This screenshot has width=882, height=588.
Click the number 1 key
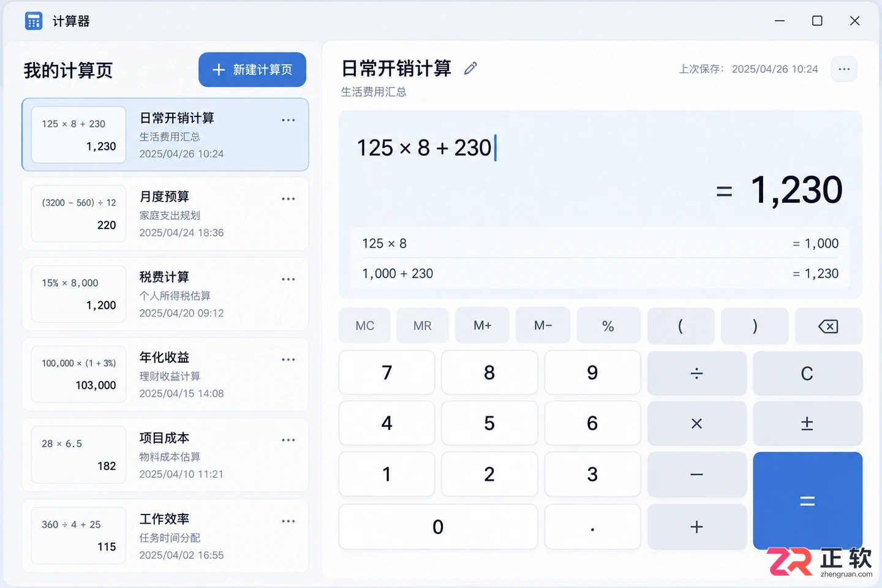click(387, 474)
